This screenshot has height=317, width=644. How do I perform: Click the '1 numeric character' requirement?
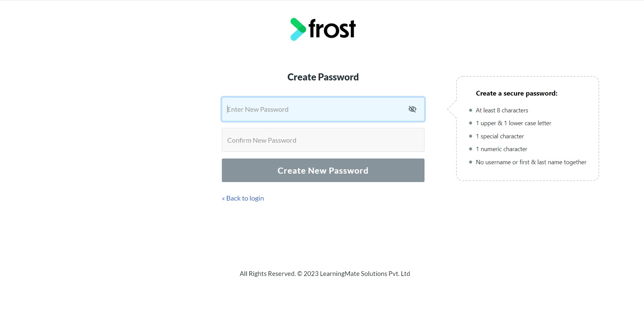pos(501,149)
